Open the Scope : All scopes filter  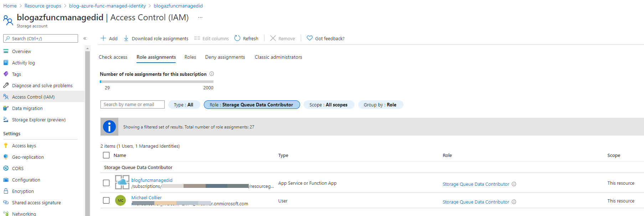329,105
